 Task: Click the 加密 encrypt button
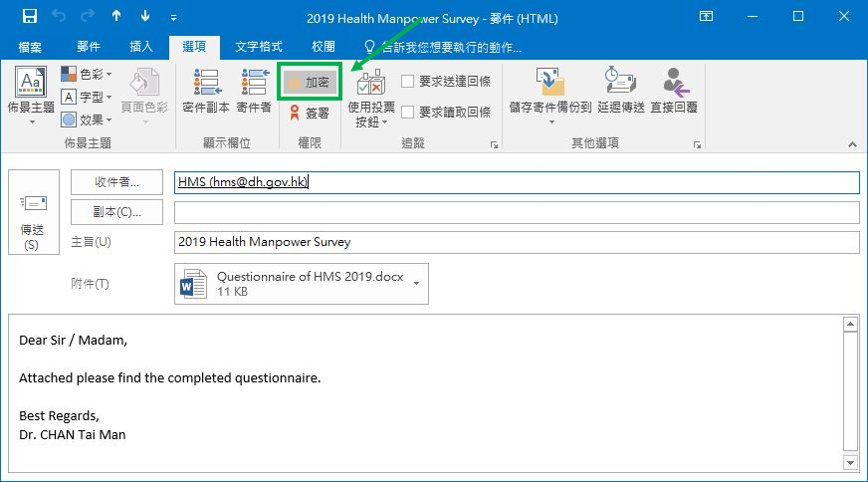(310, 82)
